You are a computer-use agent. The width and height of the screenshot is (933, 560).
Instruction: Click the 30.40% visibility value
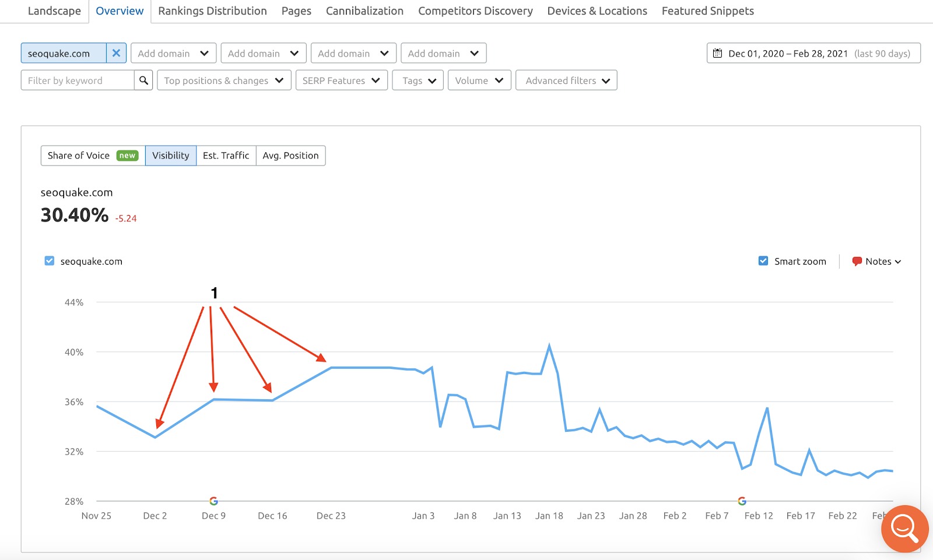coord(75,215)
